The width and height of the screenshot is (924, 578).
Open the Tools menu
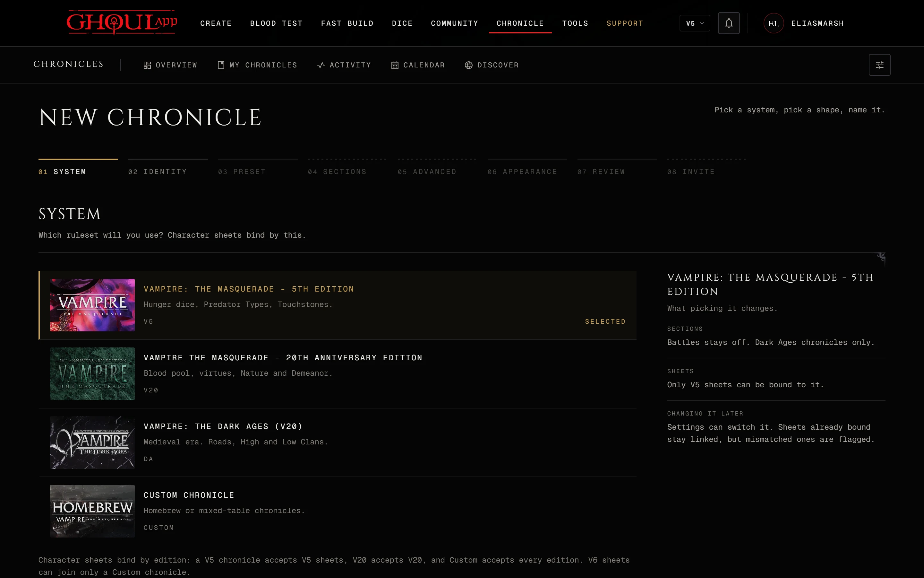(575, 23)
